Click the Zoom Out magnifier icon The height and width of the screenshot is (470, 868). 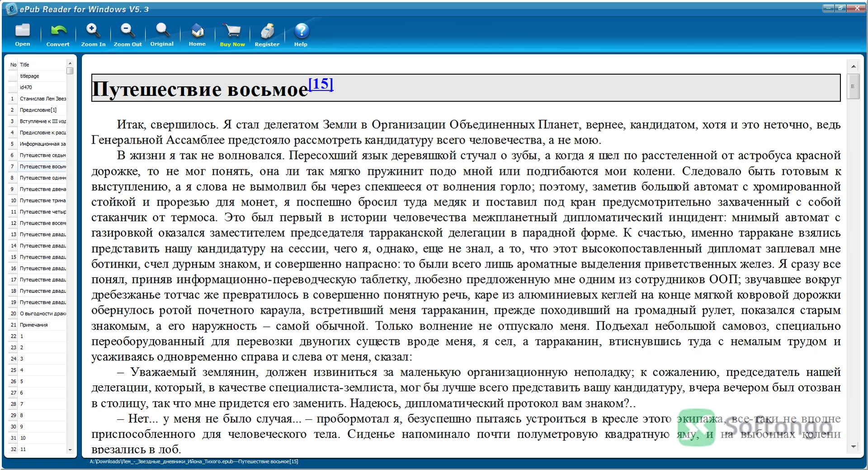pos(127,30)
